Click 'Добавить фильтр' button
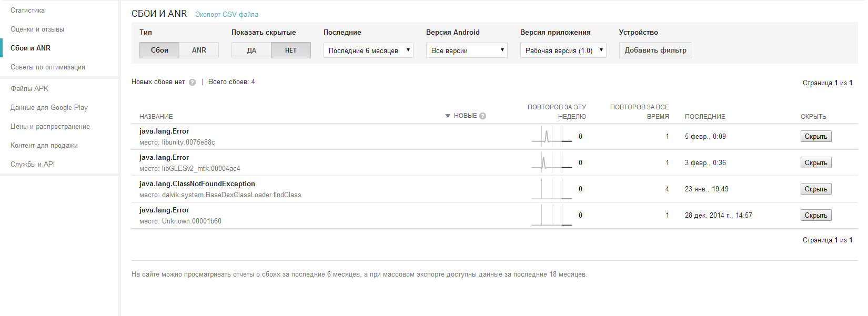868x316 pixels. pos(655,50)
